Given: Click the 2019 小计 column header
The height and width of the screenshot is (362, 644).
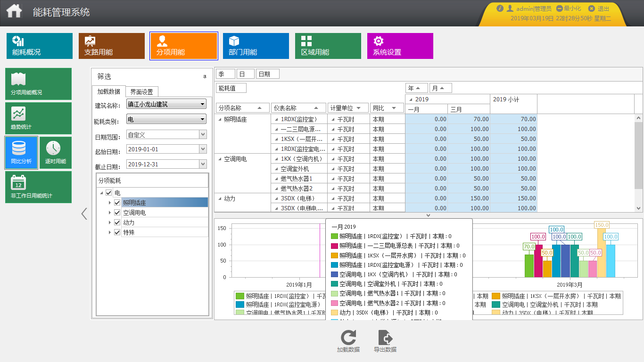Looking at the screenshot, I should pyautogui.click(x=513, y=104).
